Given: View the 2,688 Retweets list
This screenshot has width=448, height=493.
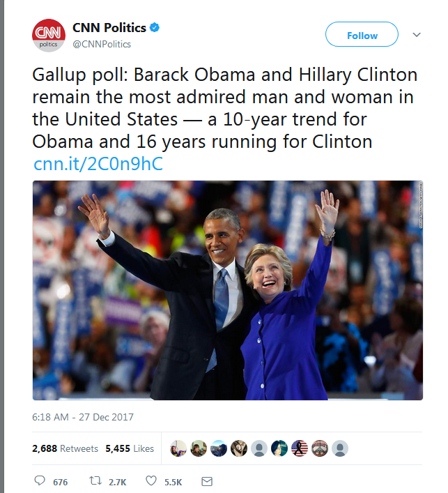Looking at the screenshot, I should [65, 448].
